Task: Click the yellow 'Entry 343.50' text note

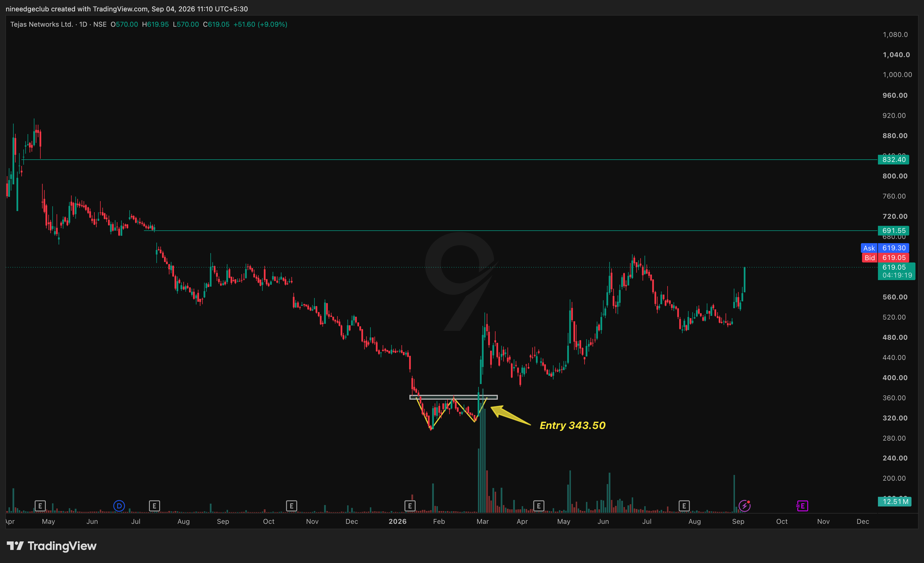Action: [x=573, y=426]
